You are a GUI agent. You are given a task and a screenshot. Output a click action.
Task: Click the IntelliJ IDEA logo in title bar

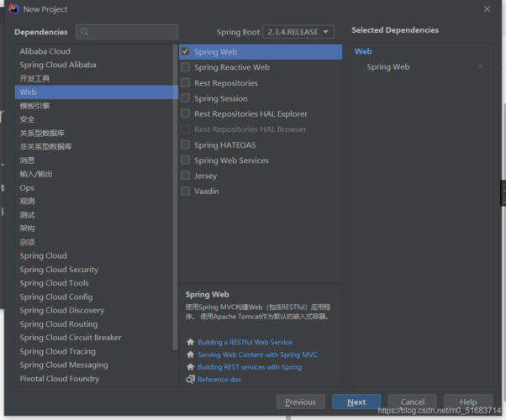[12, 9]
